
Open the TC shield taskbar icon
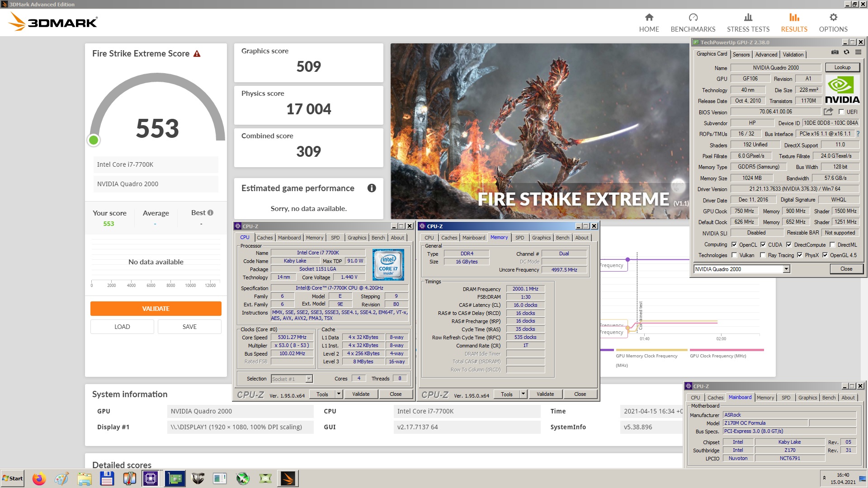click(x=198, y=478)
